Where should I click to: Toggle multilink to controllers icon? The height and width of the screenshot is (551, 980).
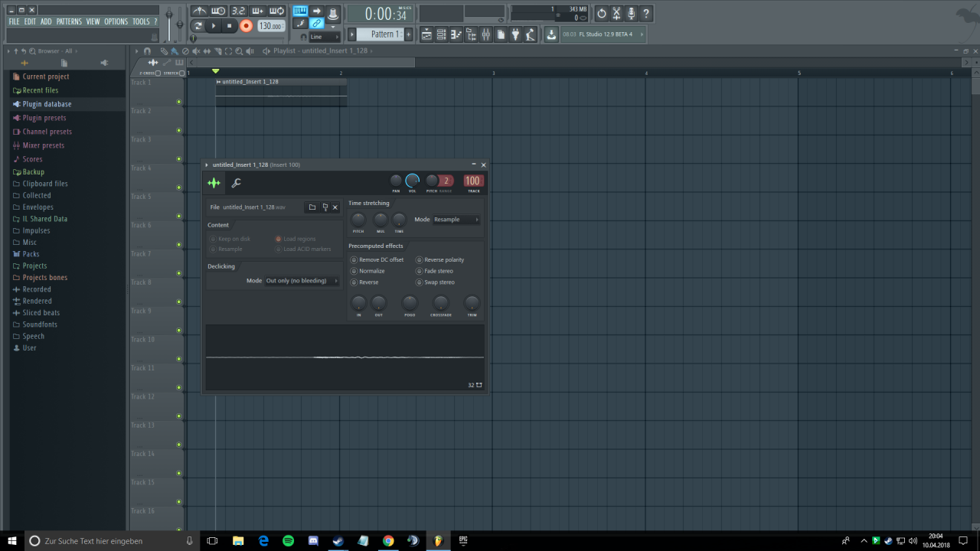316,24
